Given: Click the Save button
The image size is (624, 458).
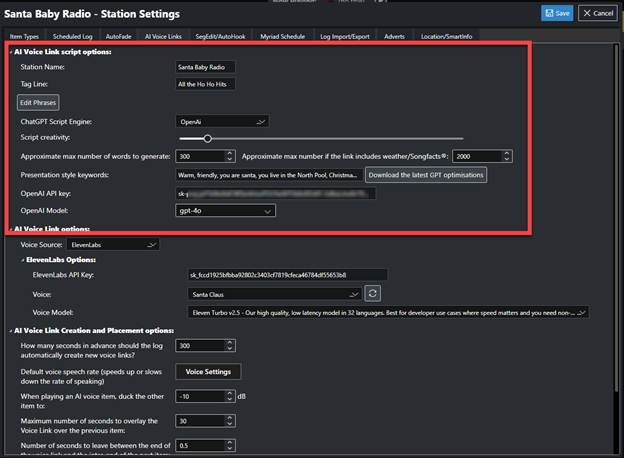Looking at the screenshot, I should (557, 13).
